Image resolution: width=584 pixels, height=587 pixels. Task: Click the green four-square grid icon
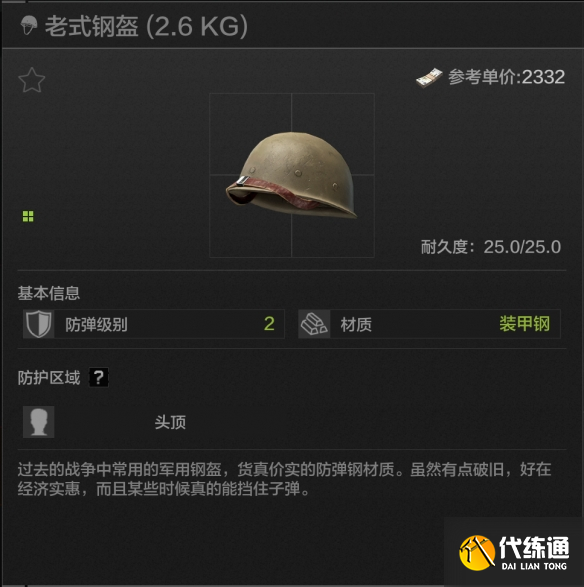(x=28, y=216)
